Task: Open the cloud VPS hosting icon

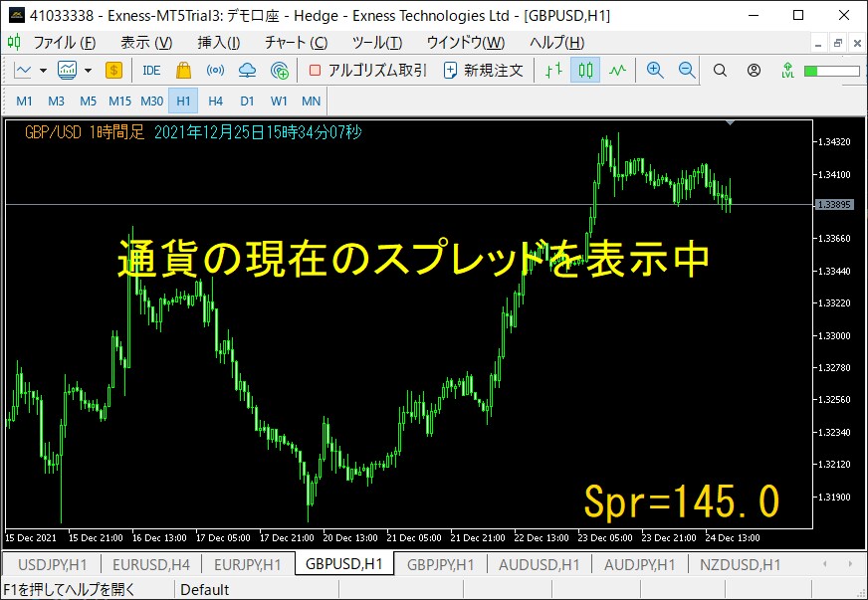Action: 247,71
